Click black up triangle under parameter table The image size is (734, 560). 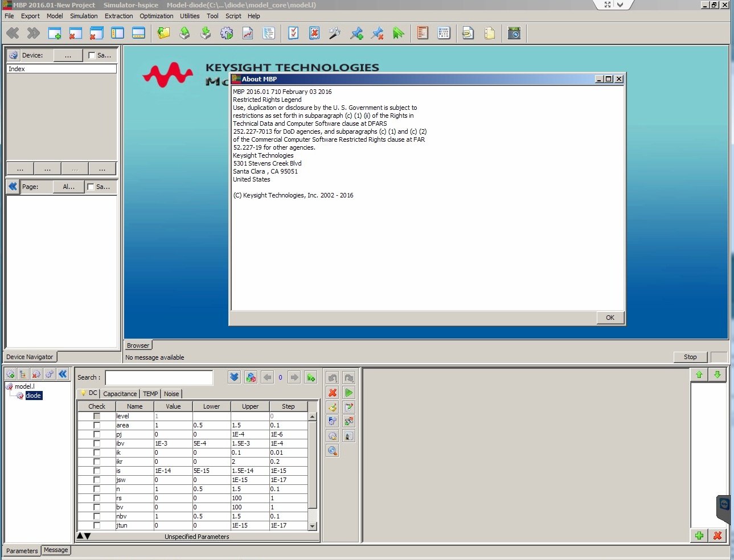(x=80, y=536)
